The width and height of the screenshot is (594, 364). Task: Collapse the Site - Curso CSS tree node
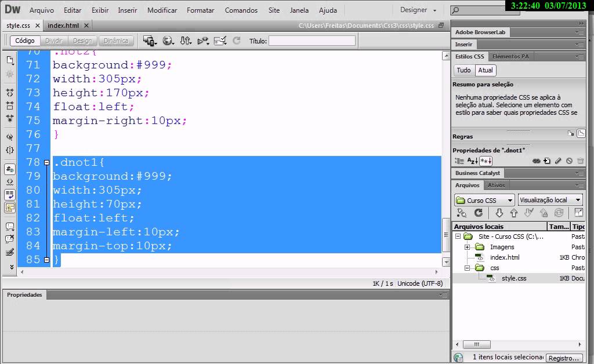pyautogui.click(x=458, y=236)
